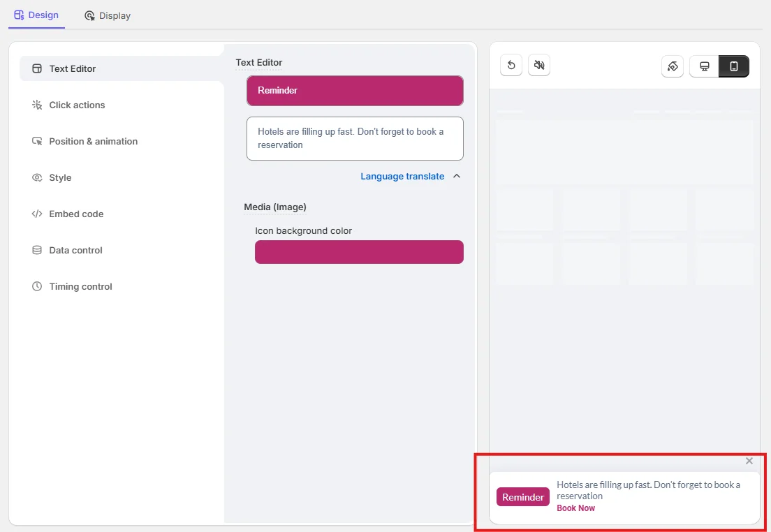Open Click actions settings
Image resolution: width=771 pixels, height=532 pixels.
[77, 105]
